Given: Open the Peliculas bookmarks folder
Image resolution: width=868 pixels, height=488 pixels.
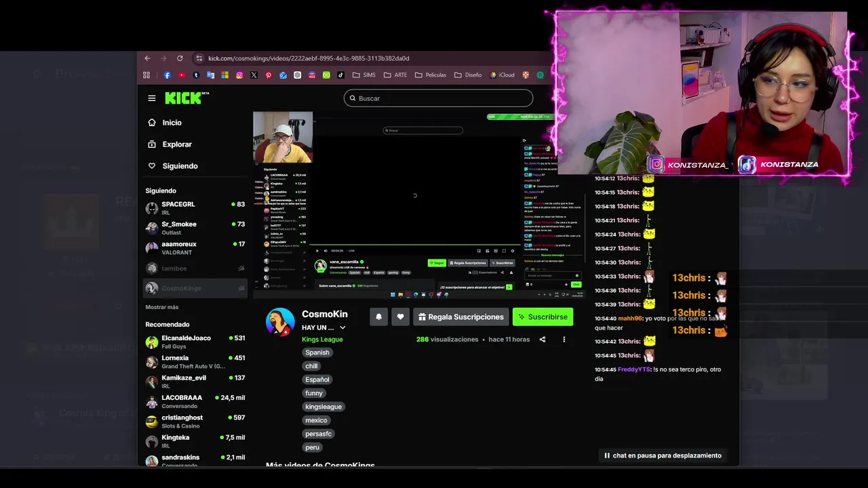Looking at the screenshot, I should point(431,75).
